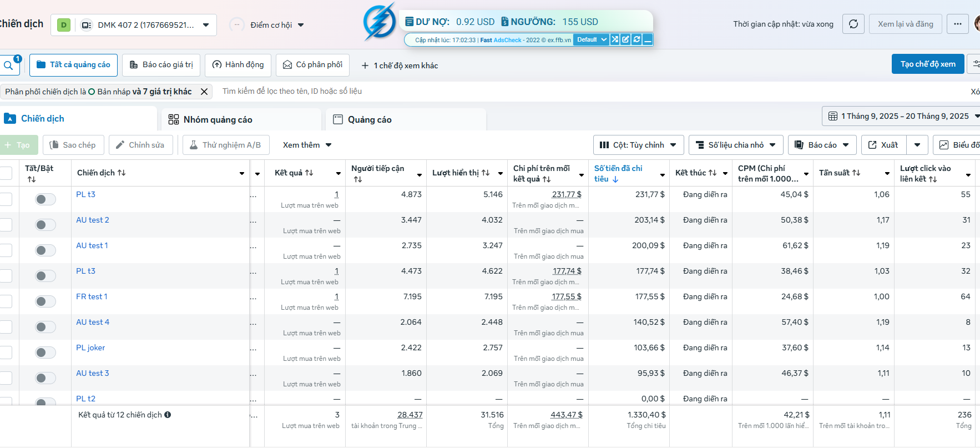Open the DMK 407 2 account dropdown

point(134,25)
